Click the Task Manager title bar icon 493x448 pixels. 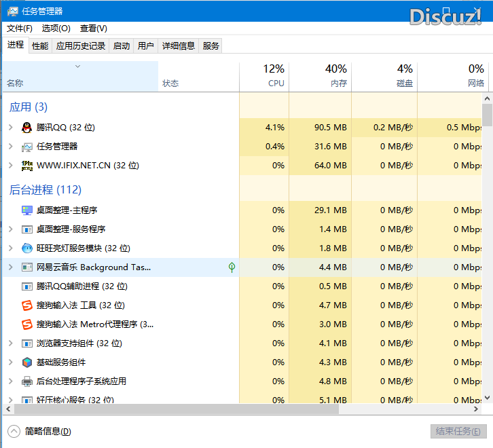(13, 12)
